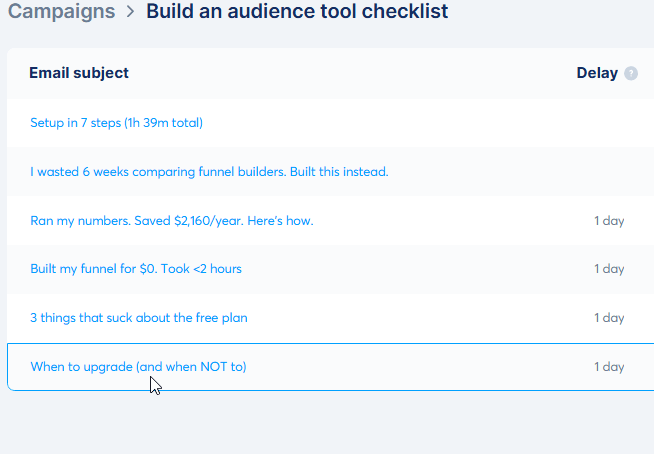Select the 'Build an audience tool checklist' title
Image resolution: width=654 pixels, height=454 pixels.
297,12
